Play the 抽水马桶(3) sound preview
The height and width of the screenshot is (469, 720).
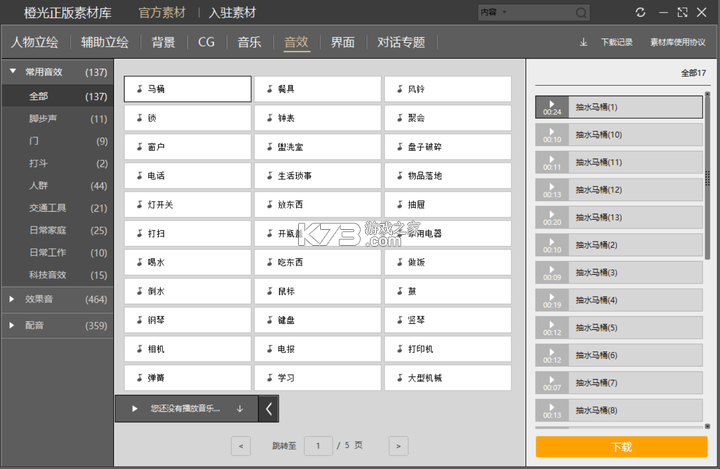coord(552,272)
